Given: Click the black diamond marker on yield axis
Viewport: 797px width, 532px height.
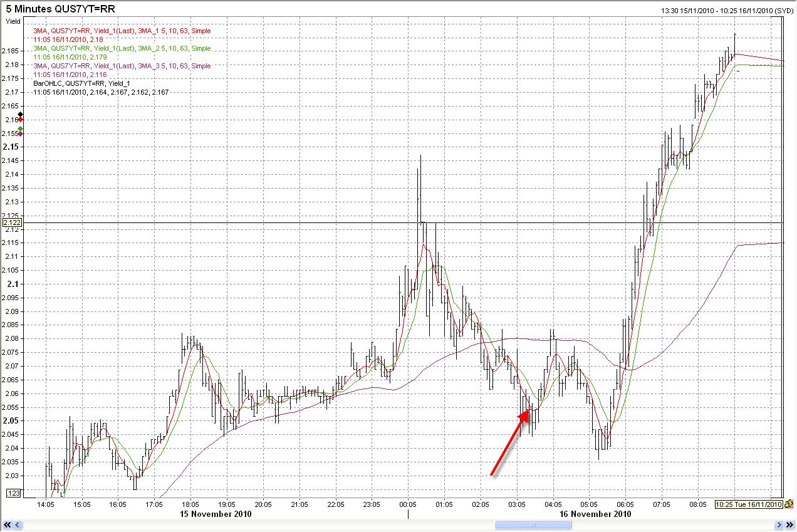Looking at the screenshot, I should click(21, 114).
